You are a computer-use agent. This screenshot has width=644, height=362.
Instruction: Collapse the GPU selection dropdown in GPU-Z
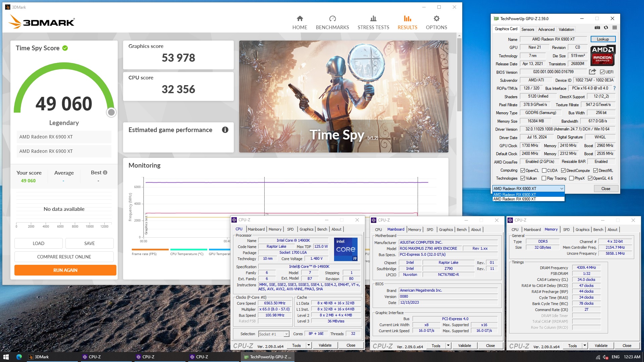click(x=561, y=189)
